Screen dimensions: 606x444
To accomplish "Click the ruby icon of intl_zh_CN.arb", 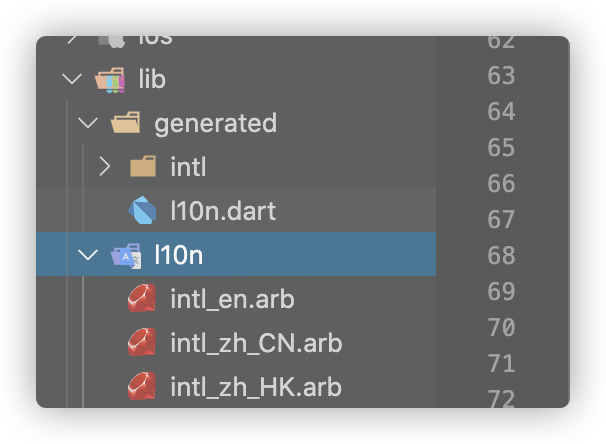I will coord(142,342).
